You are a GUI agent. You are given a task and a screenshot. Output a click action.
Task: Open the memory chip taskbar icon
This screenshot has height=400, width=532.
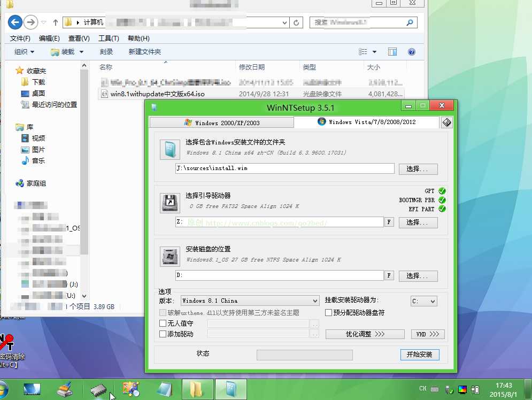click(99, 390)
